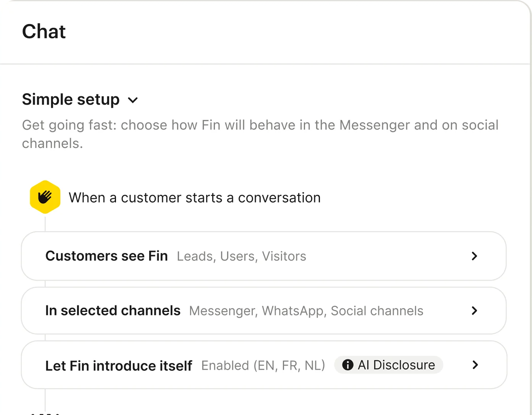Click the Chat page title
This screenshot has height=415, width=532.
coord(44,32)
